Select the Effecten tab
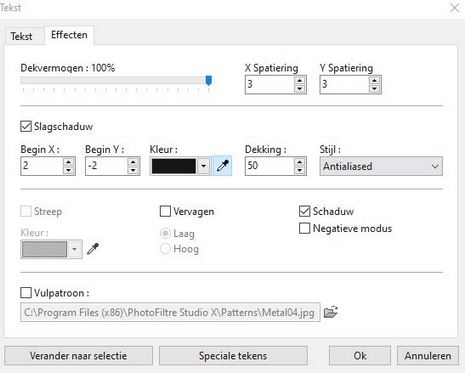 (x=69, y=35)
